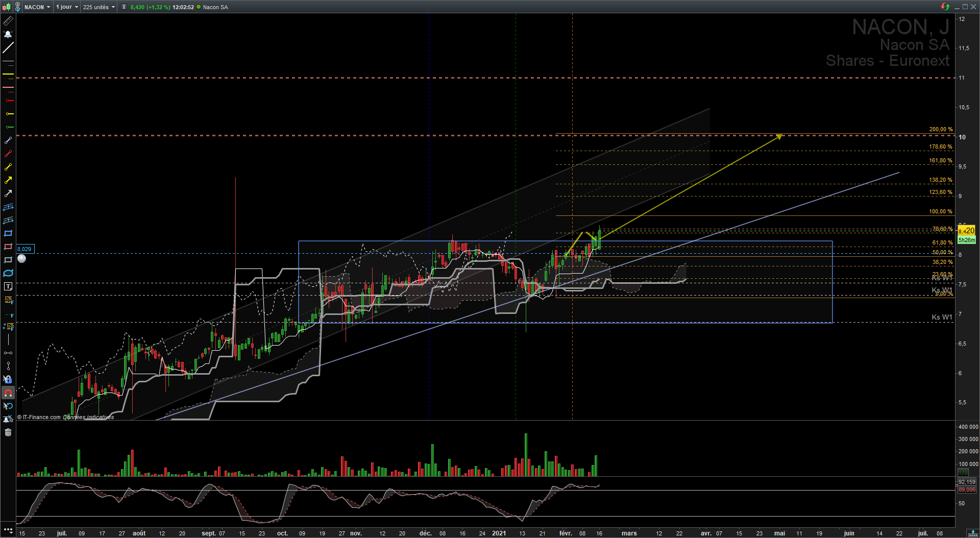This screenshot has width=980, height=538.
Task: Toggle the magnet snap mode
Action: point(8,393)
